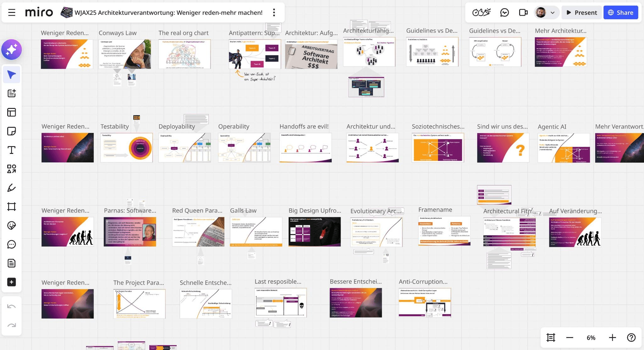Click the 6% zoom level indicator
Screen dimensions: 644x350
[x=591, y=338]
